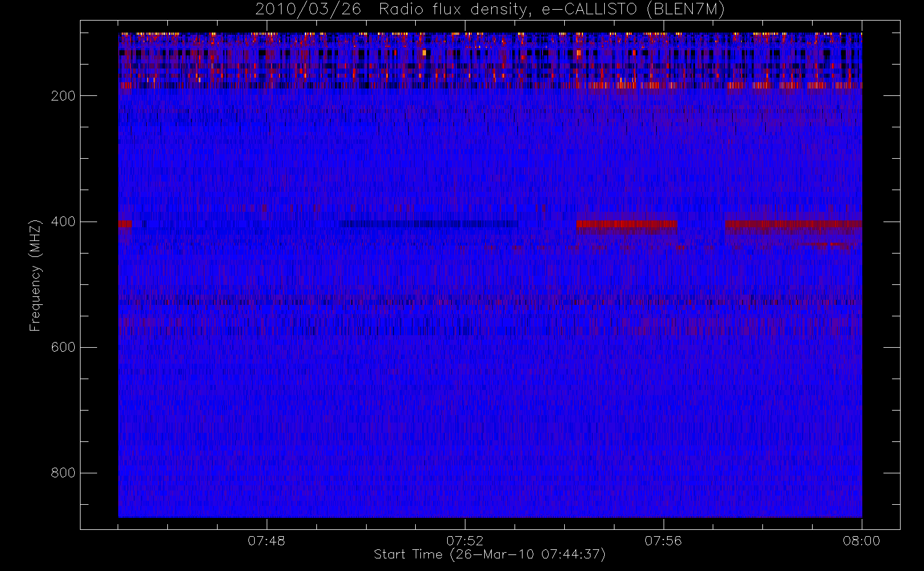Click the 'Frequency (MHZ)' axis title

click(x=35, y=275)
